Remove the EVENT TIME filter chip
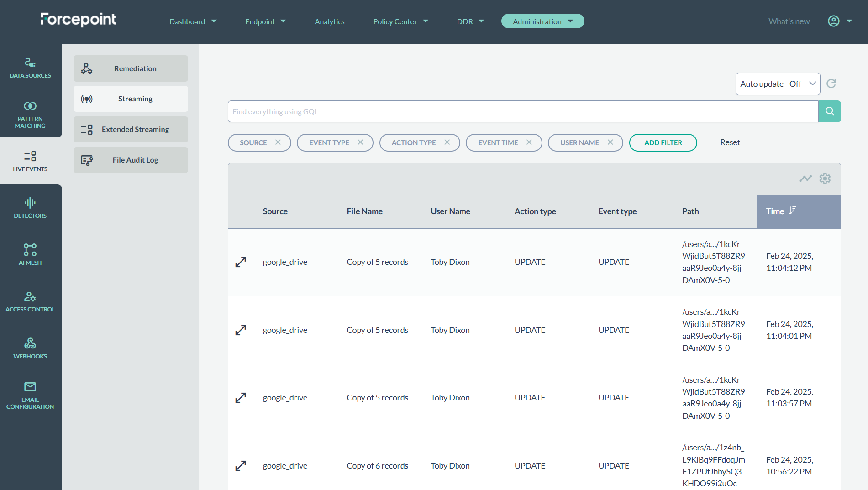Viewport: 868px width, 490px height. (x=529, y=142)
